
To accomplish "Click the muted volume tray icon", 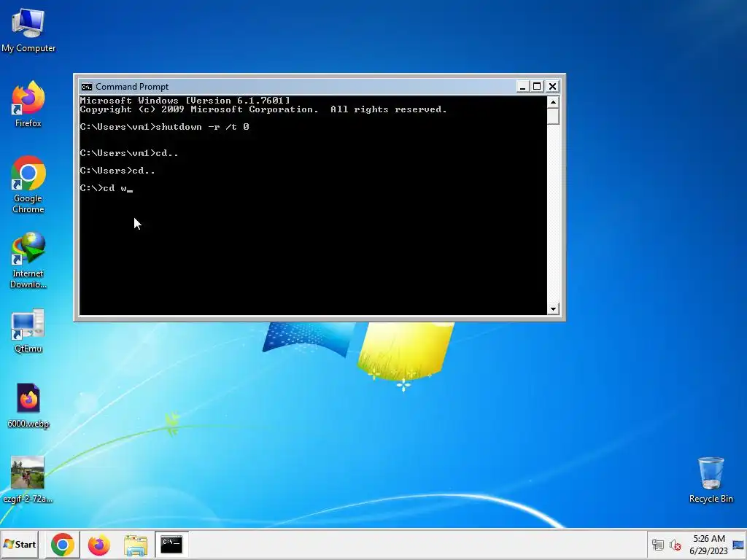I will point(675,545).
